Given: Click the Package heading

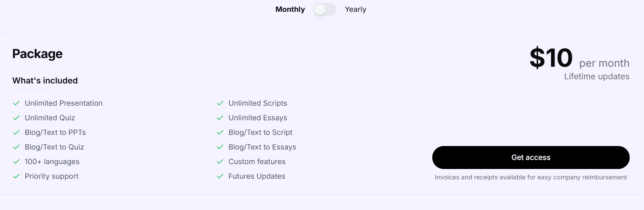Looking at the screenshot, I should (37, 54).
